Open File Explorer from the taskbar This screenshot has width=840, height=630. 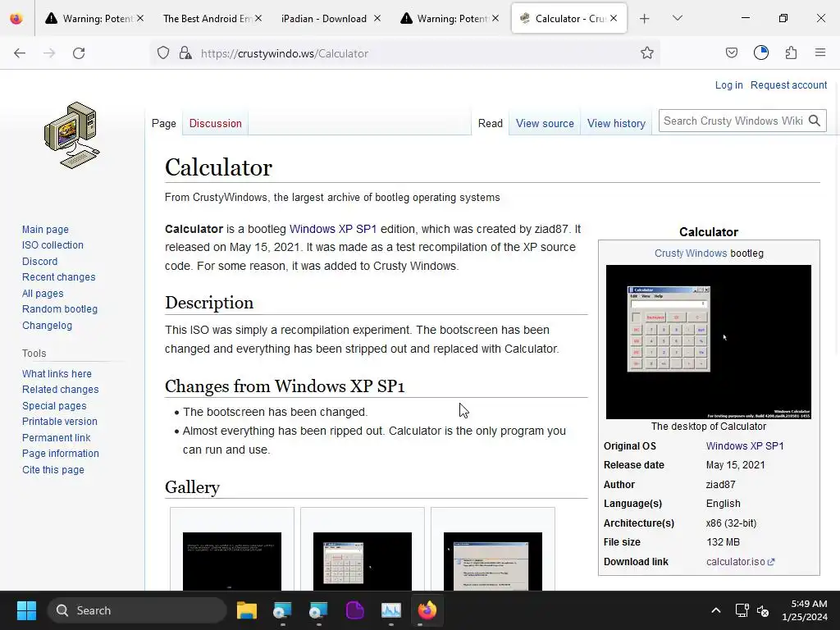click(247, 610)
